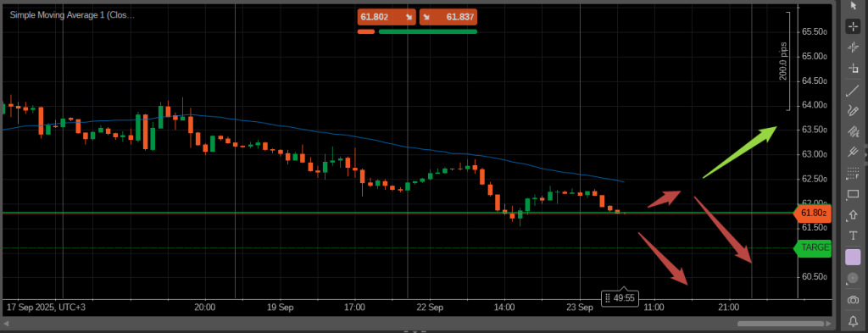Click the green TARGET price label
This screenshot has width=868, height=333.
[x=812, y=247]
